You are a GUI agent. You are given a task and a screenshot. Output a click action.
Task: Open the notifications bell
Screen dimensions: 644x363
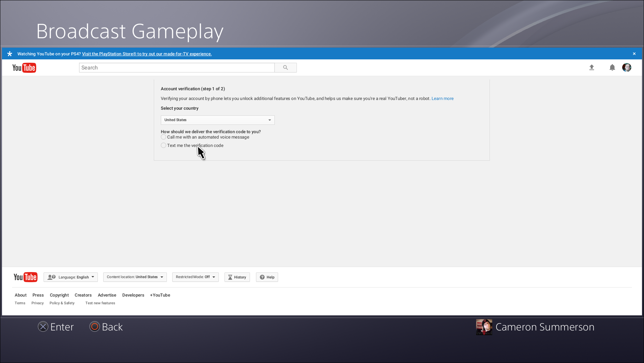click(x=612, y=67)
